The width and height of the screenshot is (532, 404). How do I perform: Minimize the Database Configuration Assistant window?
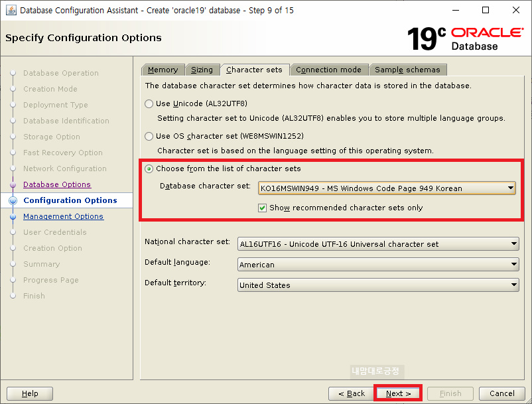[x=456, y=10]
